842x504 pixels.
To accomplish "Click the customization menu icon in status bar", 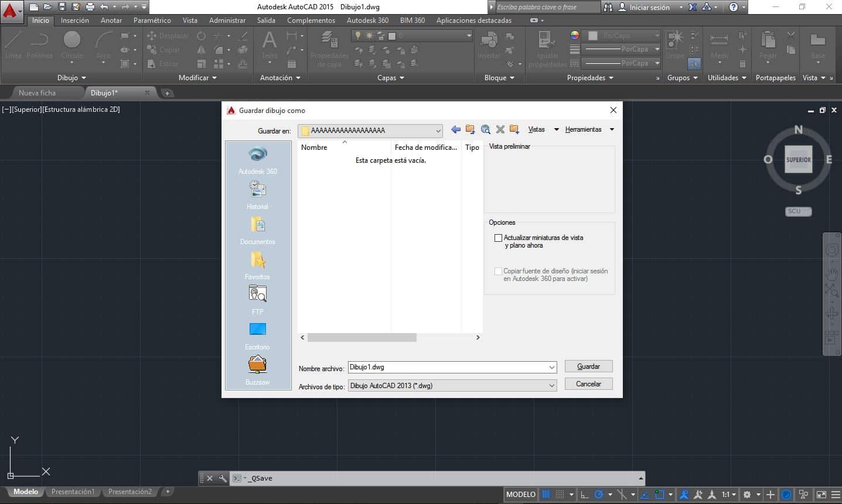I will pyautogui.click(x=834, y=495).
